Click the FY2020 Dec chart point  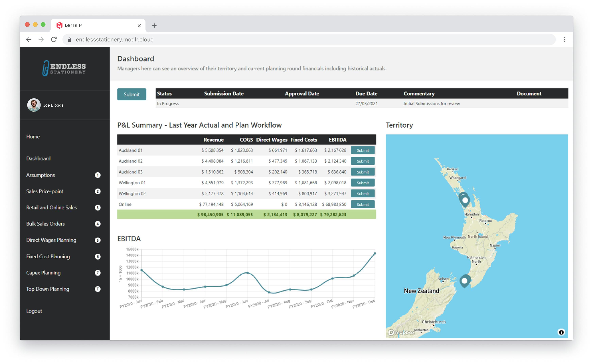point(375,253)
